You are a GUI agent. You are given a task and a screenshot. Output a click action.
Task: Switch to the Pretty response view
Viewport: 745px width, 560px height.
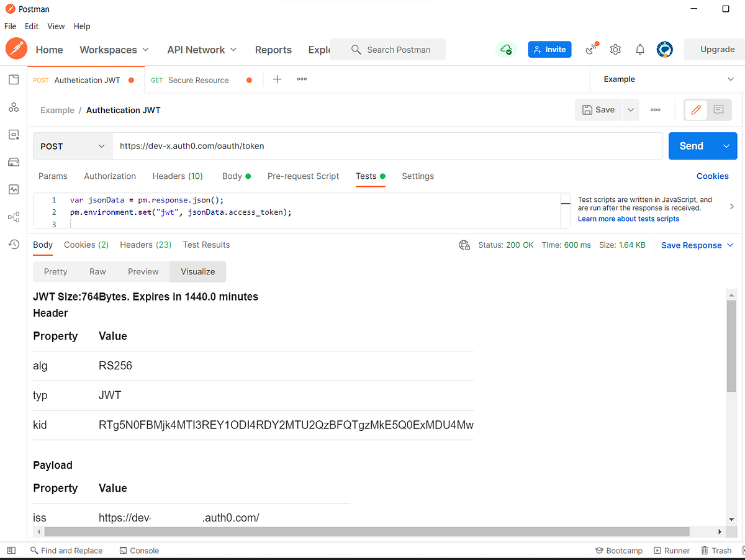[55, 271]
